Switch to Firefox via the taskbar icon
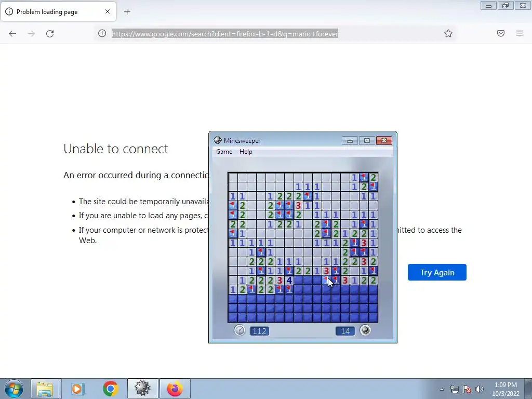The height and width of the screenshot is (399, 532). pos(175,389)
